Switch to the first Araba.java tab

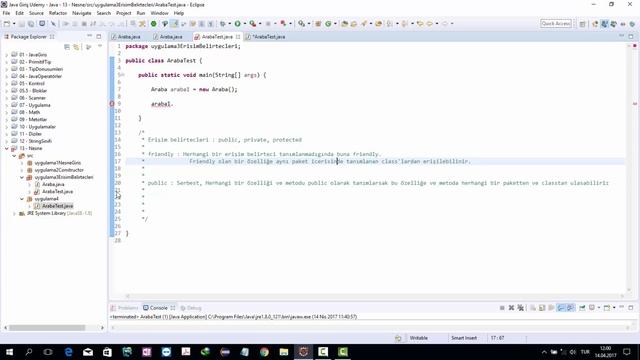[x=129, y=37]
